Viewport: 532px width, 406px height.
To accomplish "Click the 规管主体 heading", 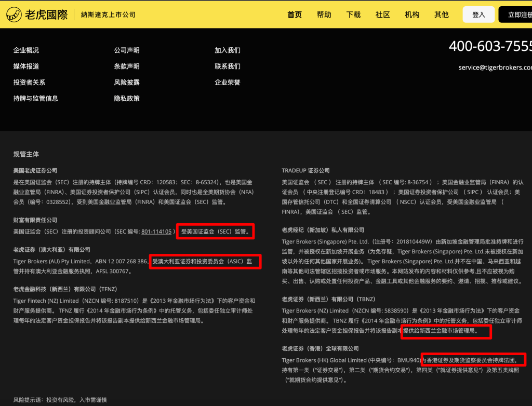I will coord(26,154).
